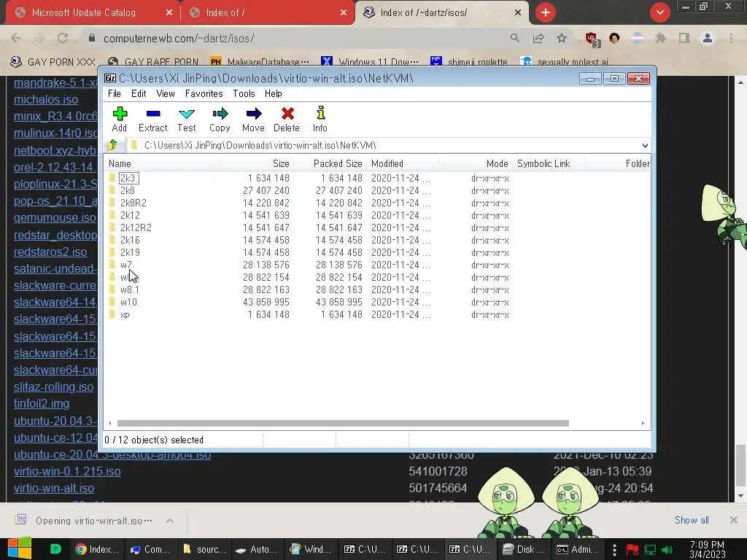Select the 2k12 folder
This screenshot has width=747, height=560.
click(x=130, y=215)
